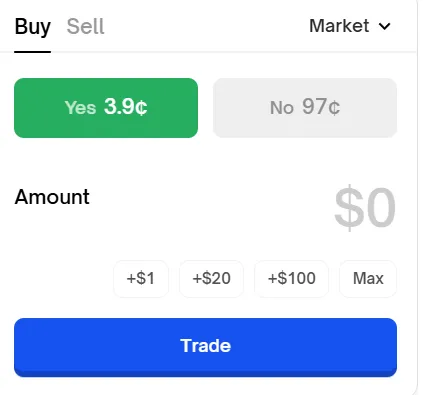Click the Amount label
Viewport: 436px width, 395px height.
tap(52, 197)
